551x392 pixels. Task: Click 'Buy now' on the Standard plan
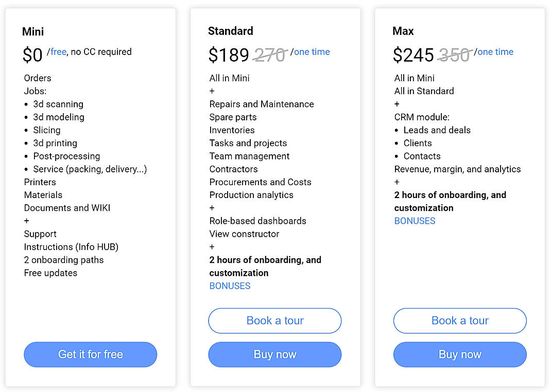point(274,354)
